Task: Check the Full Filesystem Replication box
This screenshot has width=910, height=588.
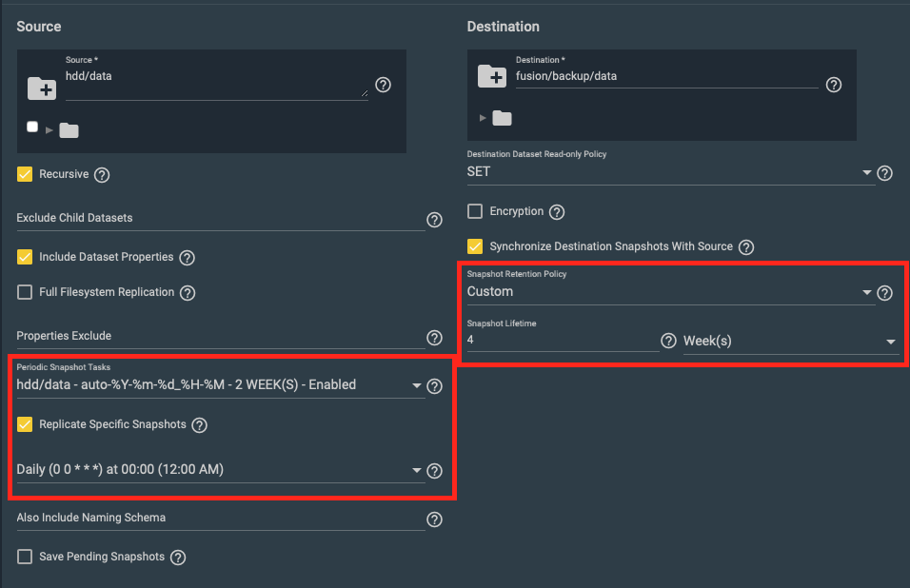Action: [x=25, y=292]
